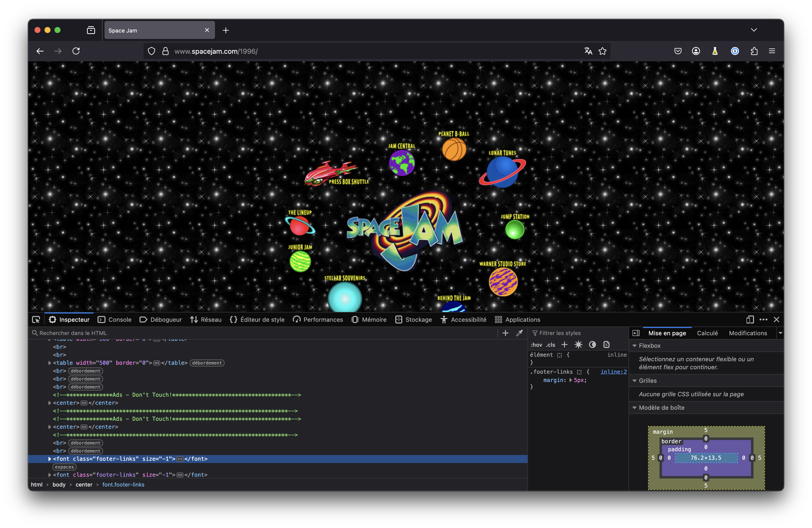
Task: Create a new HTML node
Action: pos(505,333)
